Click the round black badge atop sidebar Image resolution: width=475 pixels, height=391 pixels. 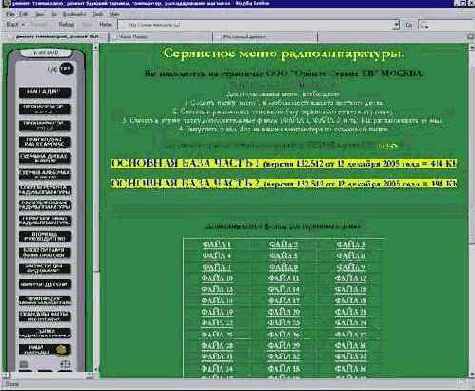66,69
